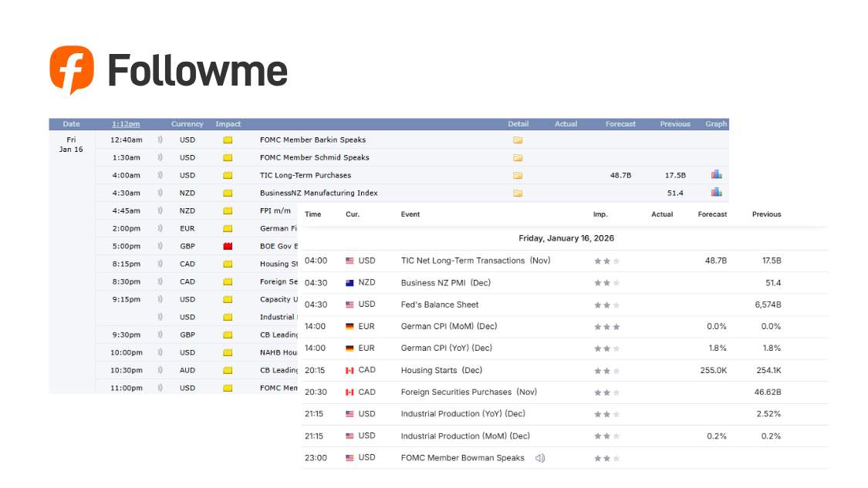The width and height of the screenshot is (868, 488).
Task: Click the Date column header
Action: (72, 124)
